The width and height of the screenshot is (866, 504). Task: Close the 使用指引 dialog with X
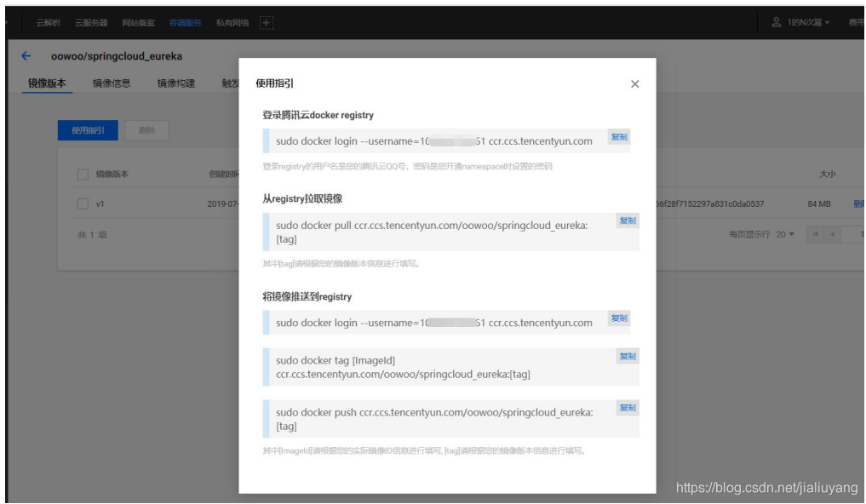[634, 84]
